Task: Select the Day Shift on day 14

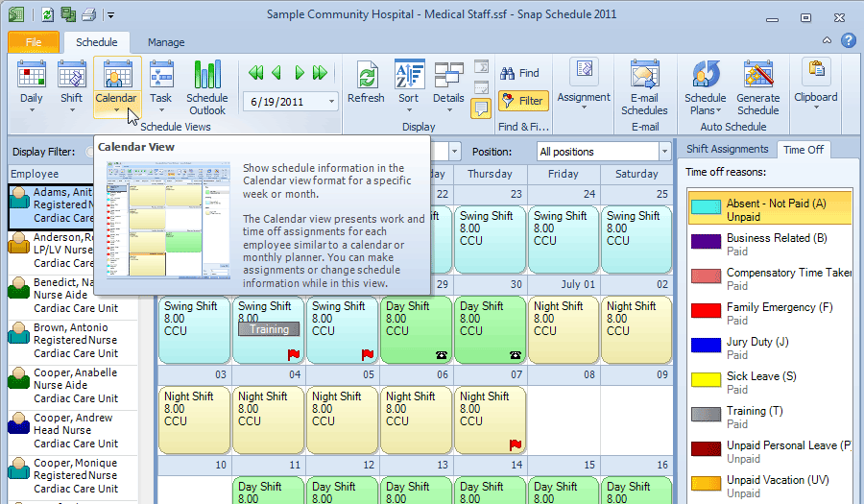Action: tap(490, 491)
